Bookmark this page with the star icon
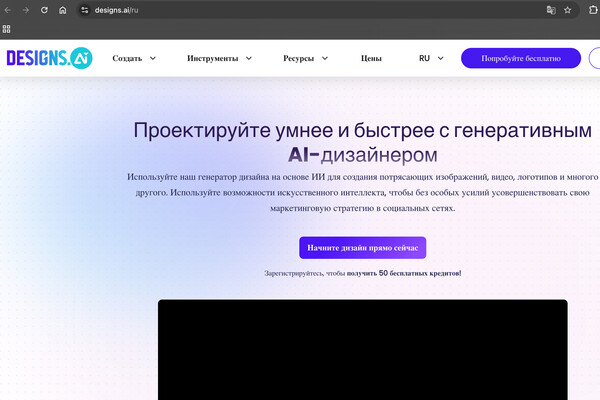The height and width of the screenshot is (400, 600). tap(568, 9)
